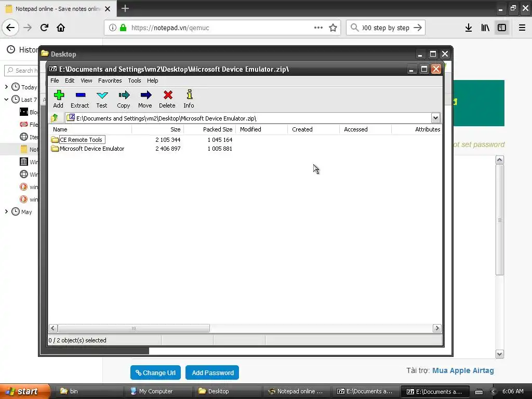The height and width of the screenshot is (399, 532).
Task: Click the Firefox search box
Action: coord(385,28)
